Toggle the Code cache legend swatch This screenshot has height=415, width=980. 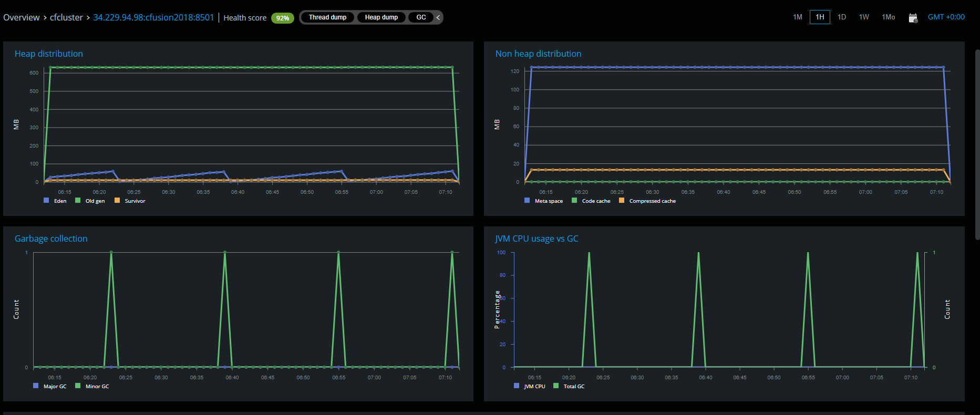tap(574, 201)
